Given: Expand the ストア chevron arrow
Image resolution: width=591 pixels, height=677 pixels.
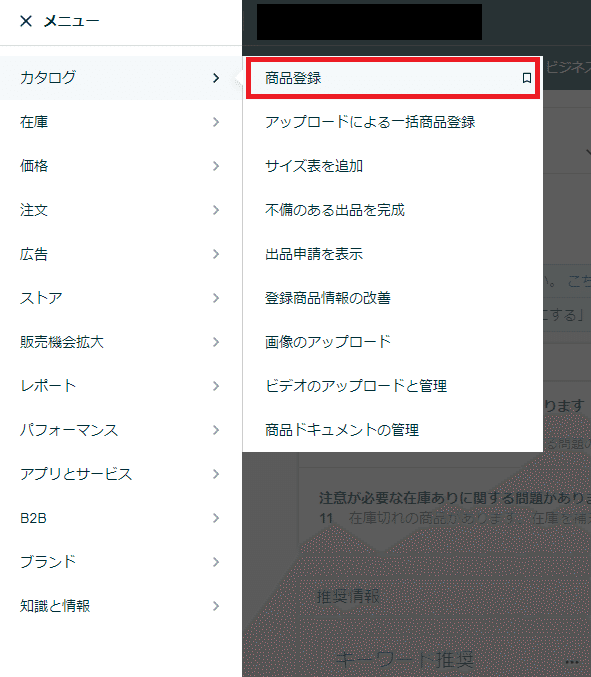Looking at the screenshot, I should click(x=216, y=298).
